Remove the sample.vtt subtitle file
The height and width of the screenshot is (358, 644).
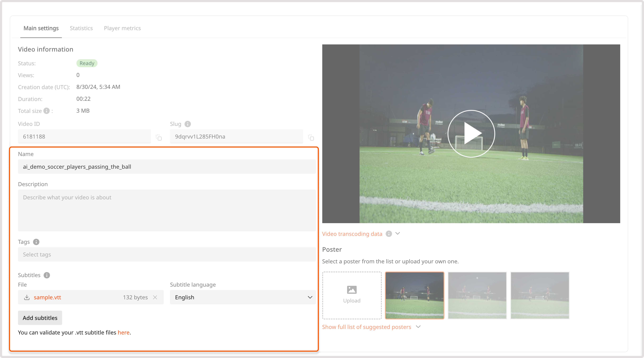pos(155,297)
